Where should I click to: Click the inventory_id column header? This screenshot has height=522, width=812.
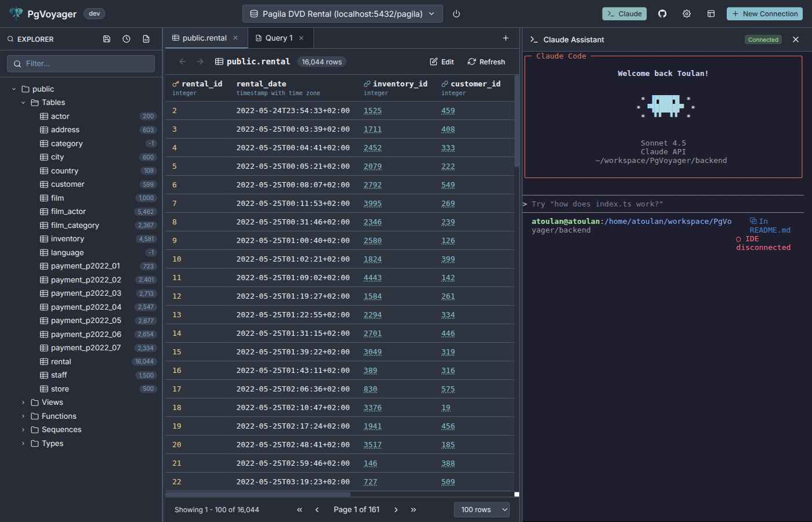click(x=396, y=88)
